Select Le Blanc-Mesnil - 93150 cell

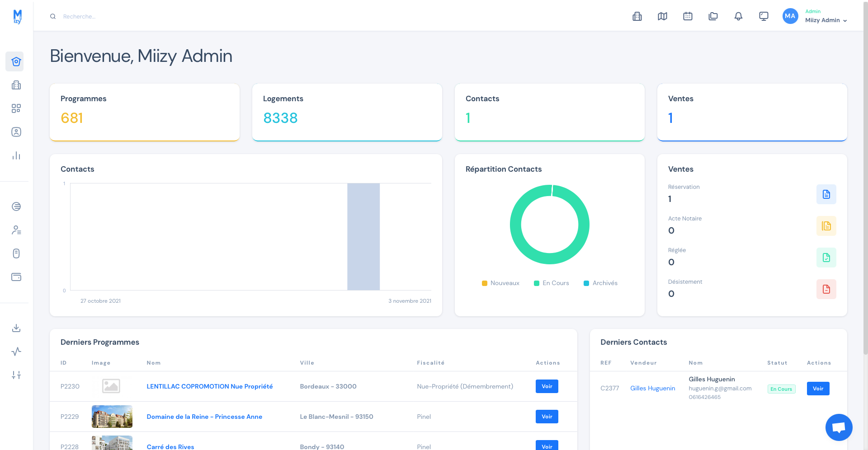[x=336, y=417]
